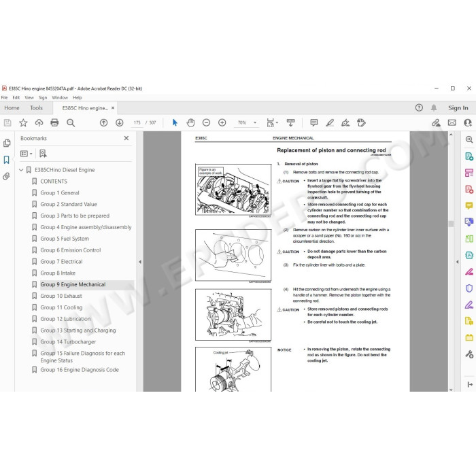Click scrollbar up arrow in document
This screenshot has height=476, width=476.
pyautogui.click(x=451, y=135)
